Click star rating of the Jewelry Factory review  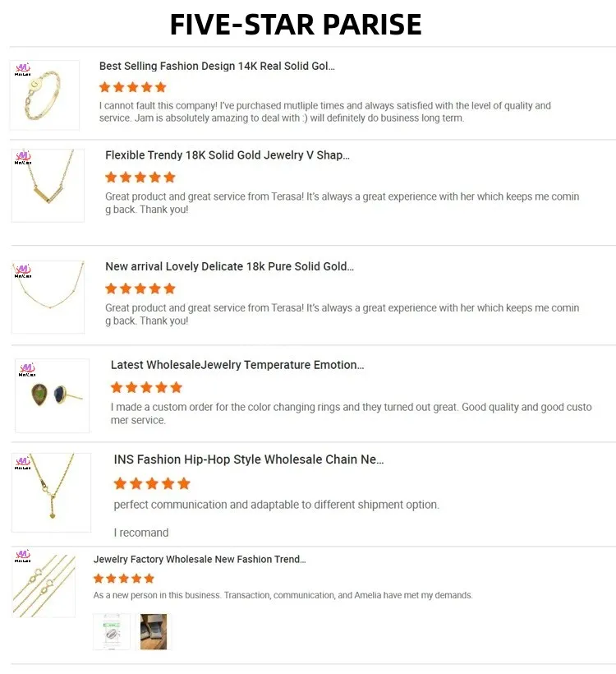click(124, 579)
